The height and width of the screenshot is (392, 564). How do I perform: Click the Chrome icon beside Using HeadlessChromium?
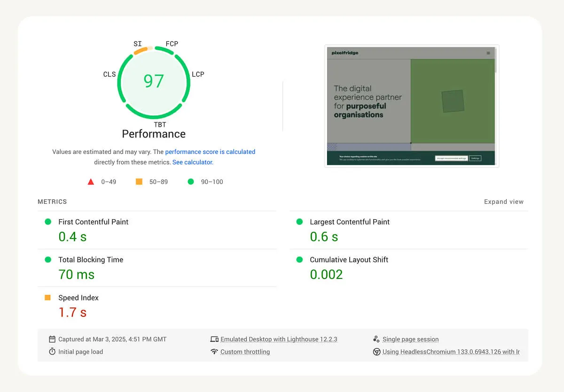[376, 352]
